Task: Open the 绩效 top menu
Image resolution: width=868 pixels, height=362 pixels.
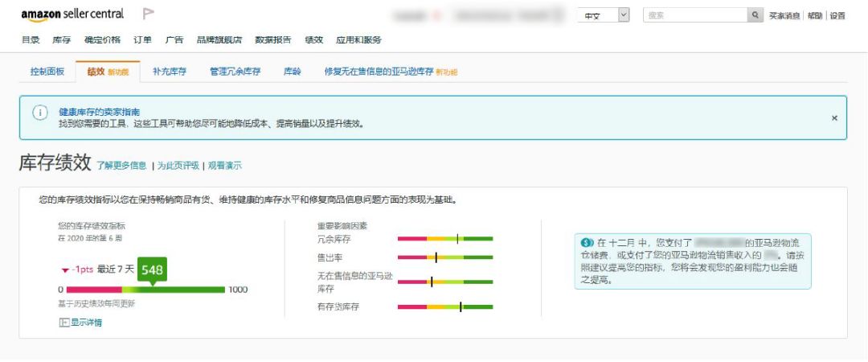Action: click(314, 40)
